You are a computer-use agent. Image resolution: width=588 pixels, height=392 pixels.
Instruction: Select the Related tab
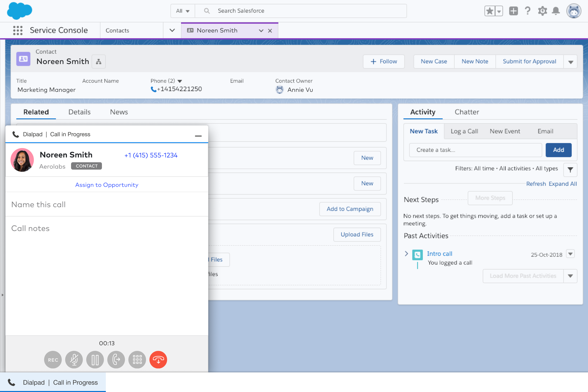click(x=36, y=112)
